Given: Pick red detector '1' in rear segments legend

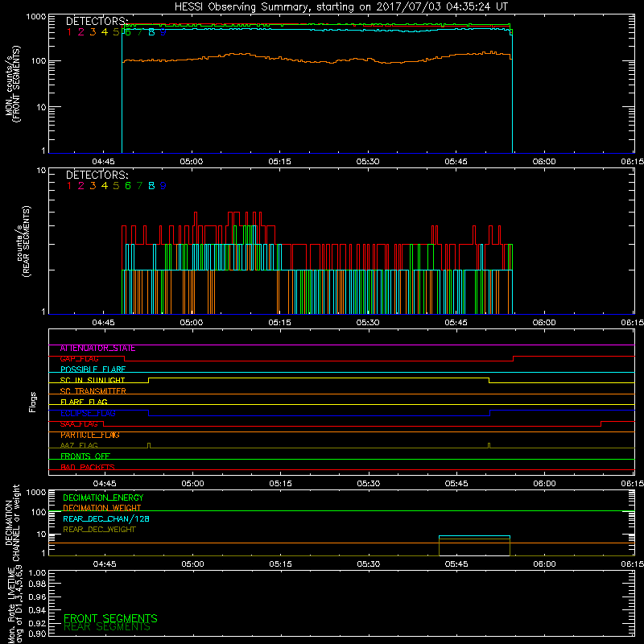Looking at the screenshot, I should click(x=69, y=186).
